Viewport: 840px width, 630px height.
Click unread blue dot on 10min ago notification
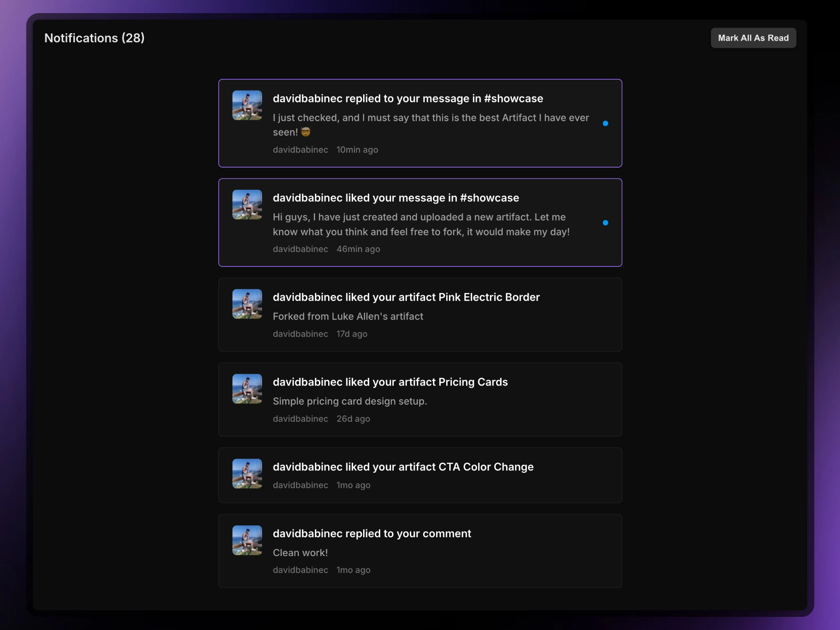click(605, 123)
